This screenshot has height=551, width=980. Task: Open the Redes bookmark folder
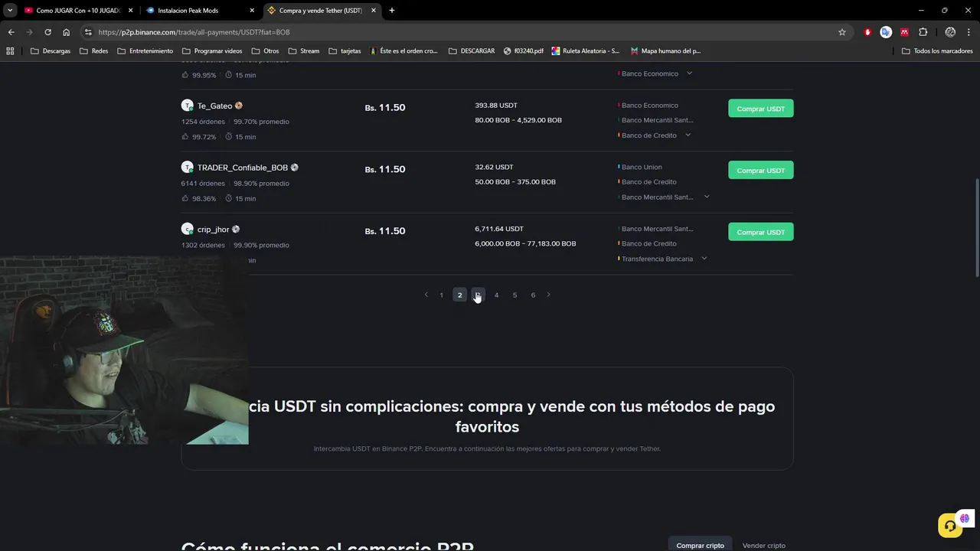[93, 51]
